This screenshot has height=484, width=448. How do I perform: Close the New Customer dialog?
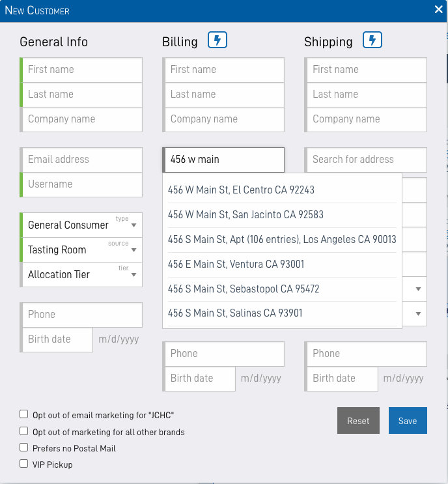[438, 9]
